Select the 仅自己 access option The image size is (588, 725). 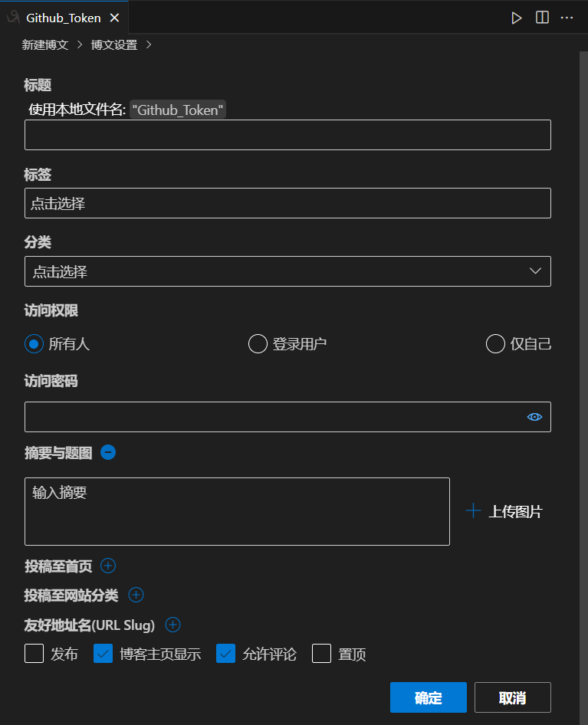click(495, 344)
